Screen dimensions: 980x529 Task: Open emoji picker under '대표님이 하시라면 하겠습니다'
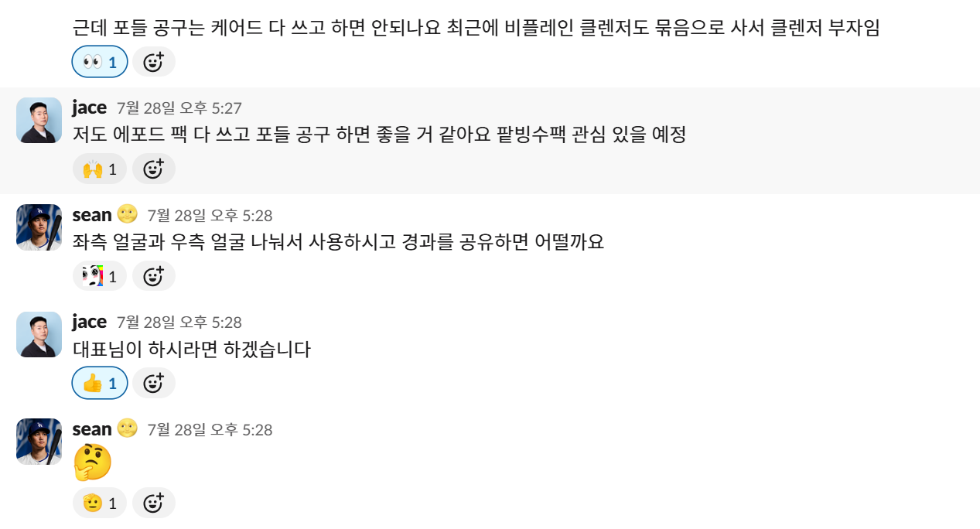point(154,382)
